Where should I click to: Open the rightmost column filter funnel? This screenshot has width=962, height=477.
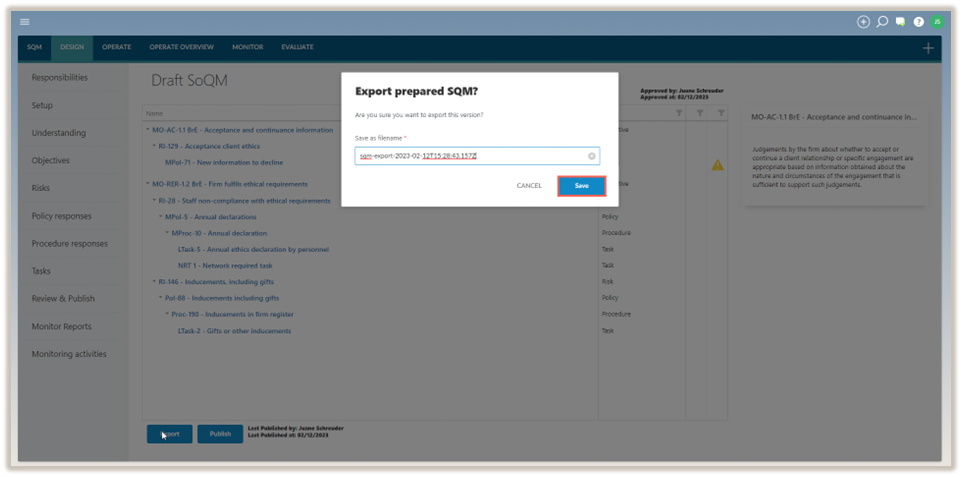(721, 113)
